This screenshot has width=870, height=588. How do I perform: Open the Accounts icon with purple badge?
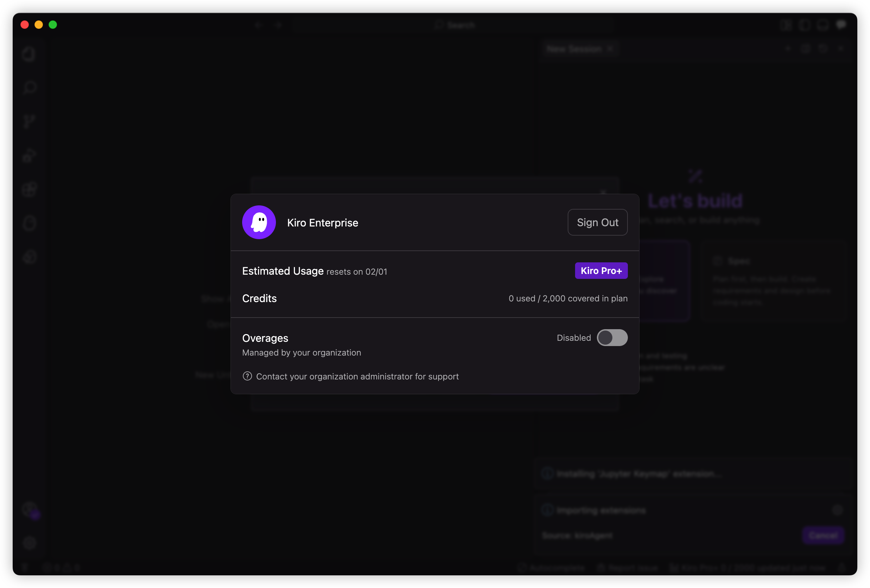tap(30, 510)
